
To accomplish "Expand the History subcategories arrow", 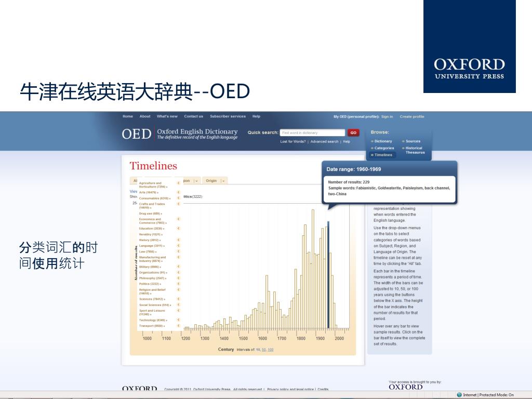I will pyautogui.click(x=179, y=240).
